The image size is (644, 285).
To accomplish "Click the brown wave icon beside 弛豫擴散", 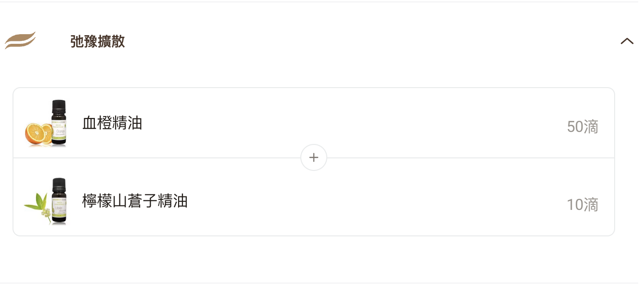I will pos(20,40).
